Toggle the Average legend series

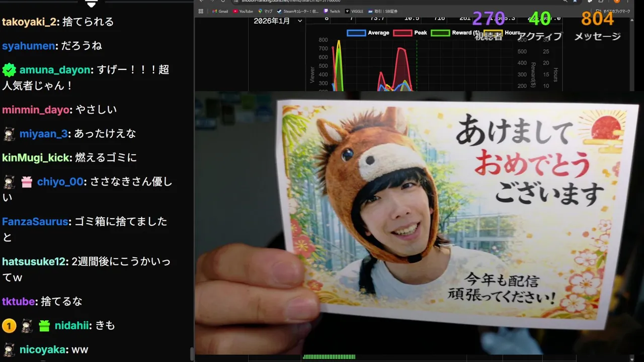coord(368,33)
